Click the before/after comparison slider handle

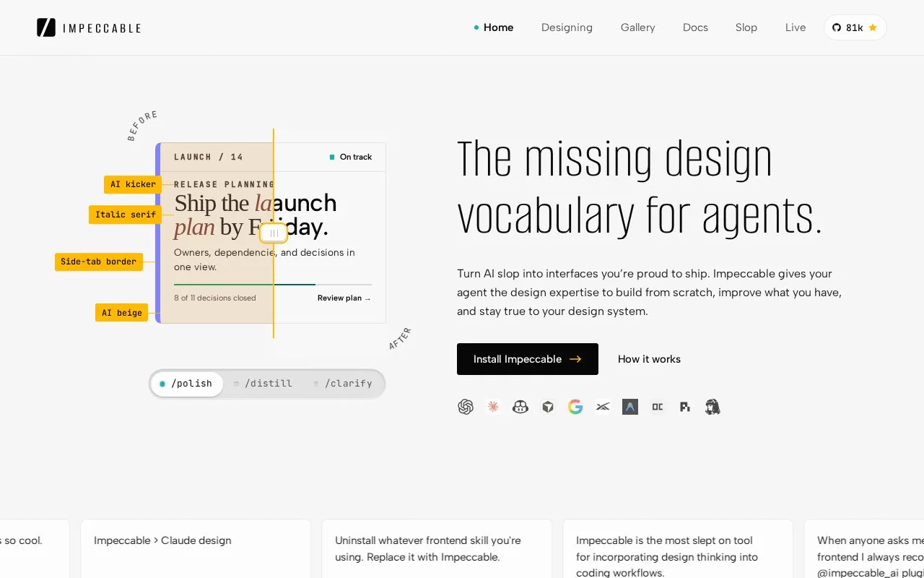(x=274, y=233)
